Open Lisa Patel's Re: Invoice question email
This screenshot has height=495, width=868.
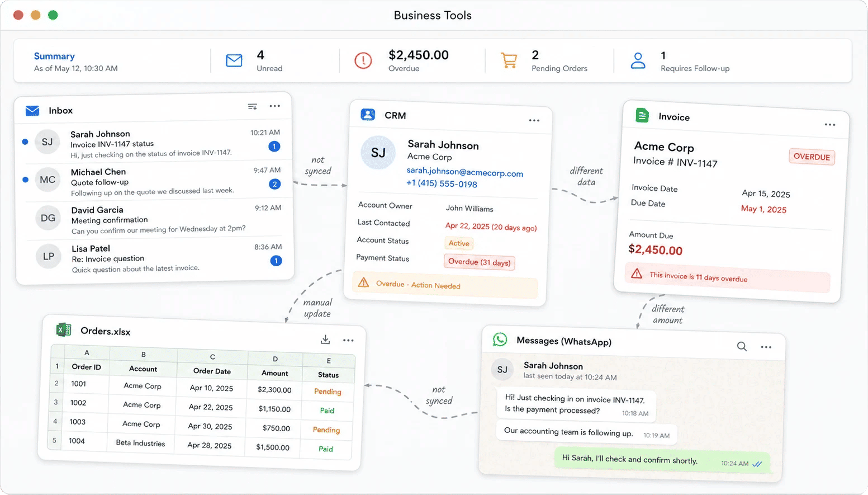pos(154,258)
